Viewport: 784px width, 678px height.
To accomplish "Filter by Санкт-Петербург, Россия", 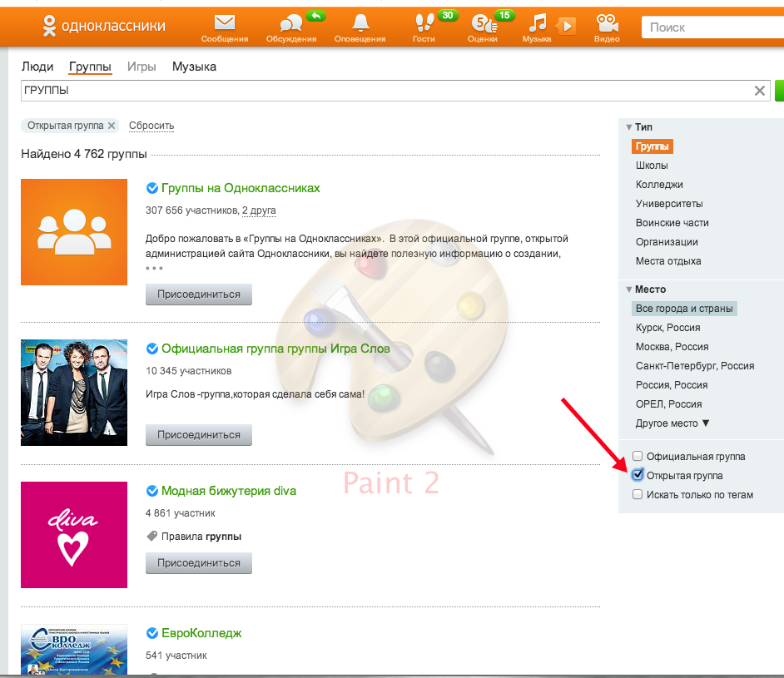I will click(x=694, y=366).
